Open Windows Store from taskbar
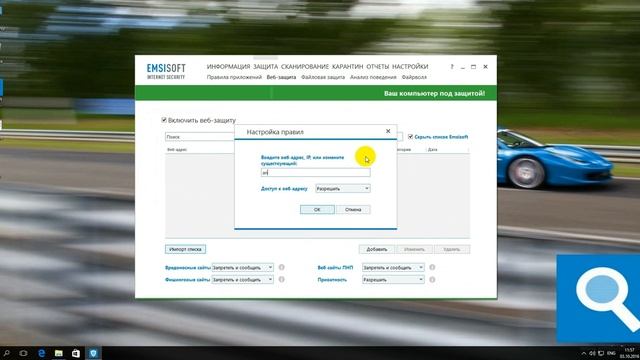The image size is (640, 360). 76,353
